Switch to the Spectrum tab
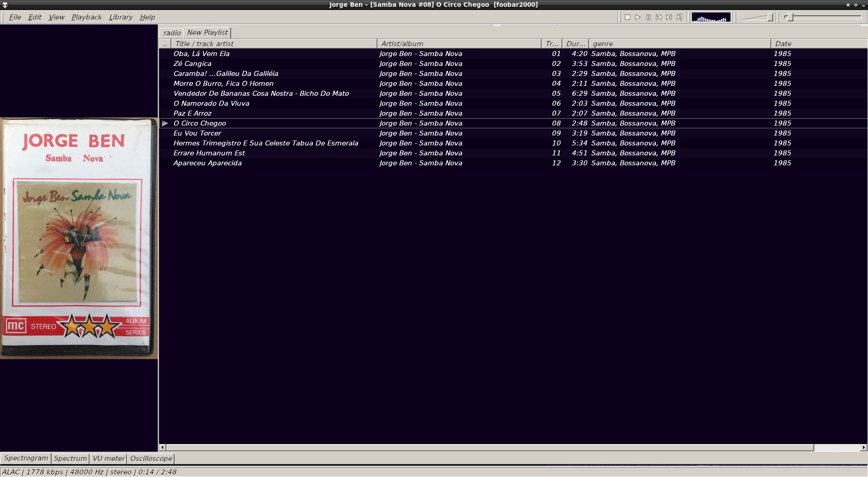 pyautogui.click(x=70, y=458)
